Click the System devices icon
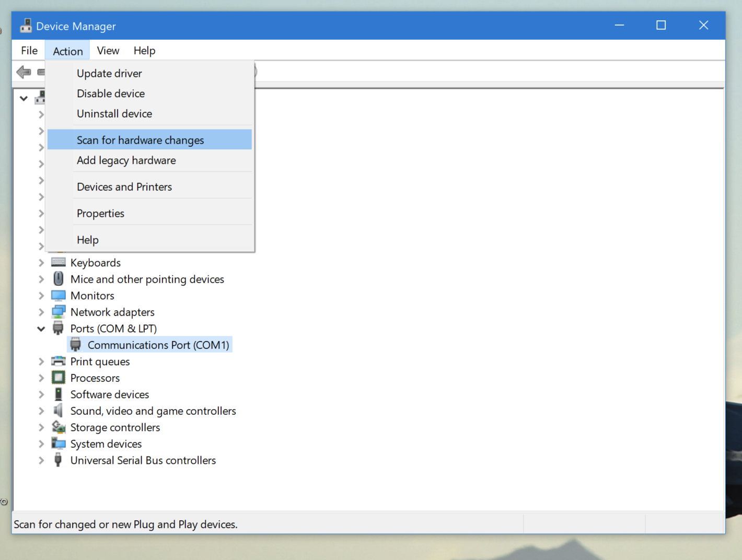The height and width of the screenshot is (560, 742). click(x=59, y=444)
